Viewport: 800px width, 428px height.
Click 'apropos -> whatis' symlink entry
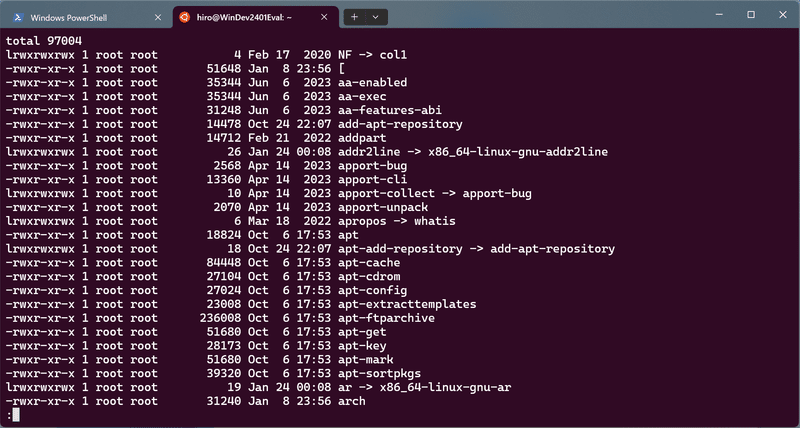tap(397, 221)
